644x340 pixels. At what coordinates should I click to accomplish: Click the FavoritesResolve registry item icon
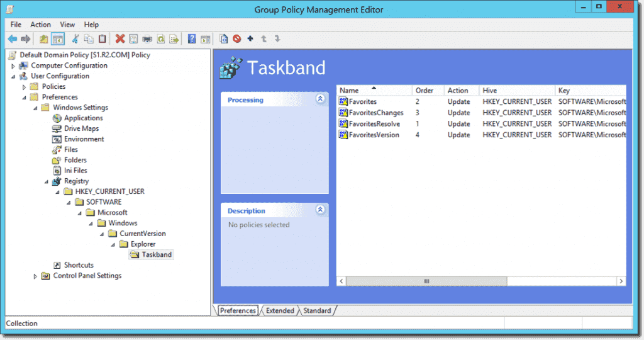pyautogui.click(x=343, y=123)
